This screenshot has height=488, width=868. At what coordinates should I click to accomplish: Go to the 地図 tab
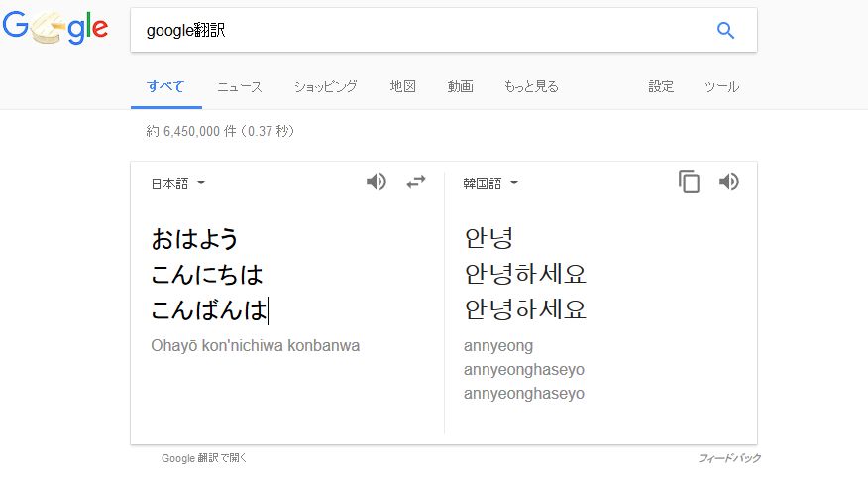[x=402, y=86]
